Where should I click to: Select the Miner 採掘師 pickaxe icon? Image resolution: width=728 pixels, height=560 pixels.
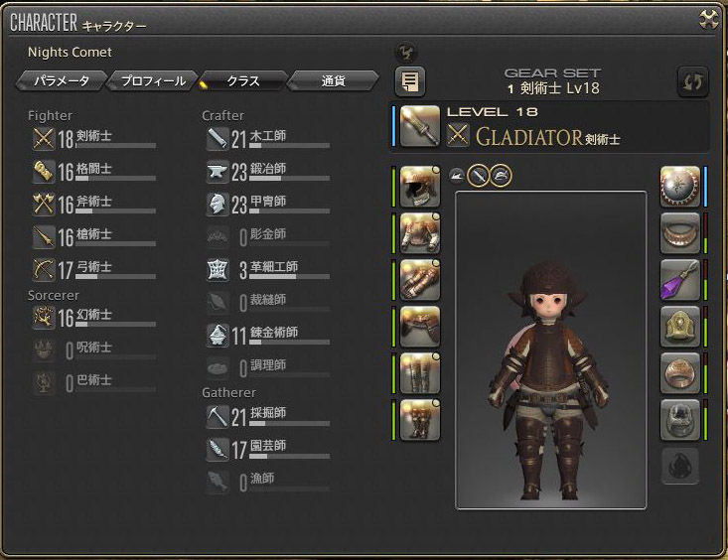coord(218,416)
